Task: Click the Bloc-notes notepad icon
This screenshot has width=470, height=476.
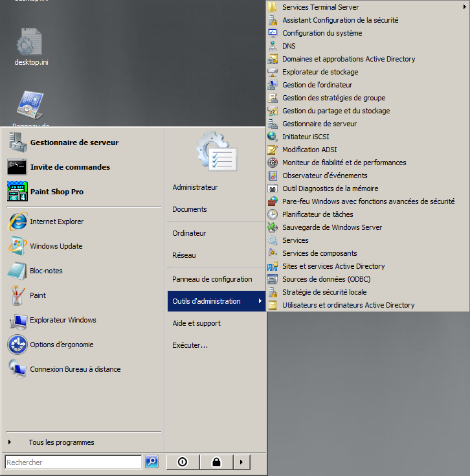Action: pyautogui.click(x=17, y=271)
